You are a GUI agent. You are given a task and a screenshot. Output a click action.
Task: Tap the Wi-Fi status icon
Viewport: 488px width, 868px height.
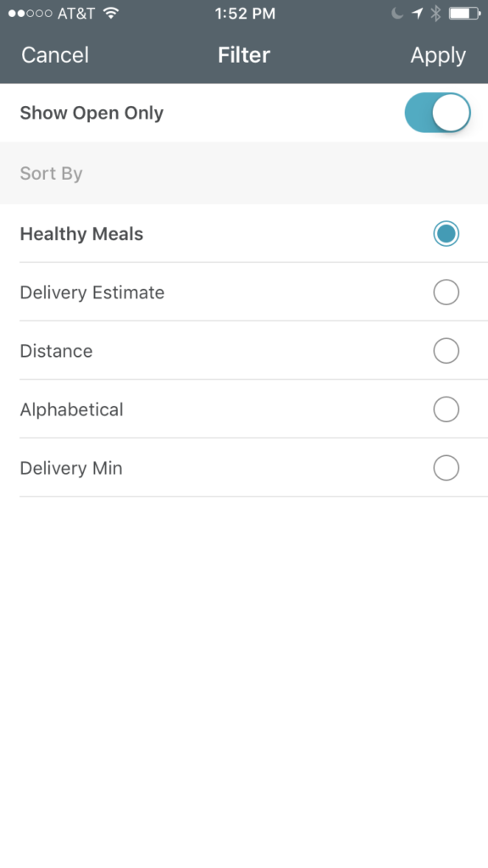(111, 14)
